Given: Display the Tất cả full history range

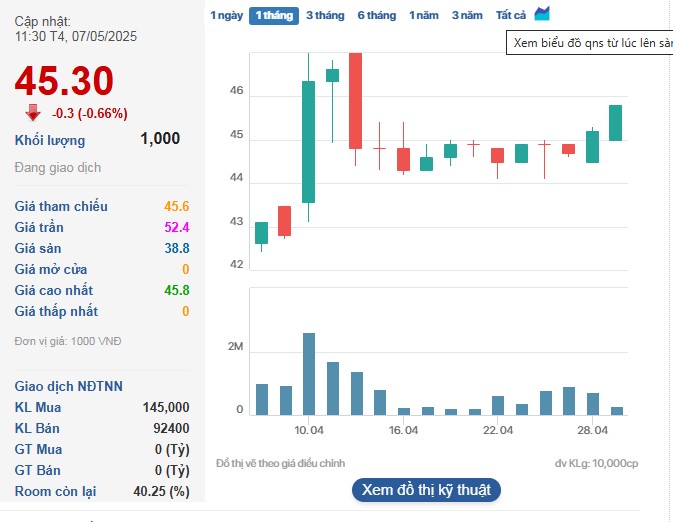Looking at the screenshot, I should point(511,15).
